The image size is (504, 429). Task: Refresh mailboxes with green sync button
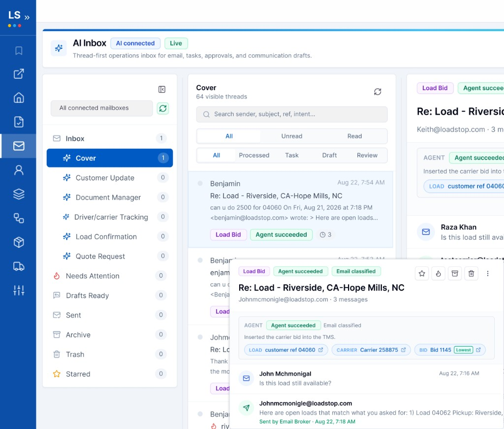click(163, 108)
